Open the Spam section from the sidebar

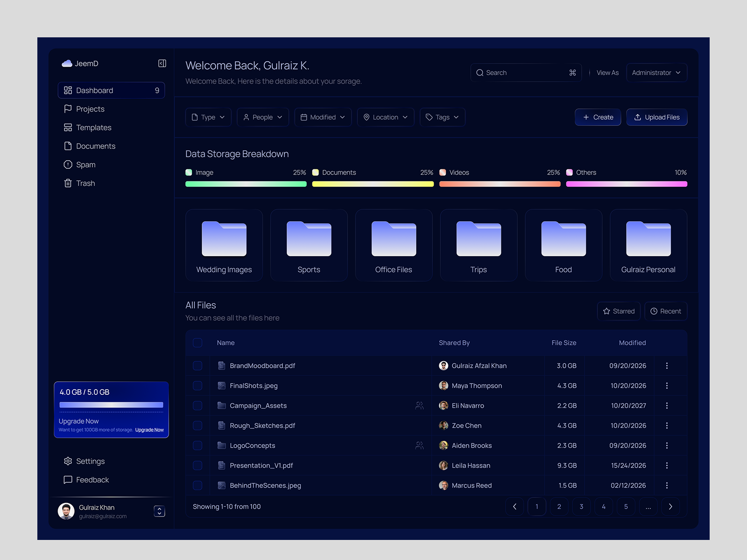pyautogui.click(x=85, y=164)
